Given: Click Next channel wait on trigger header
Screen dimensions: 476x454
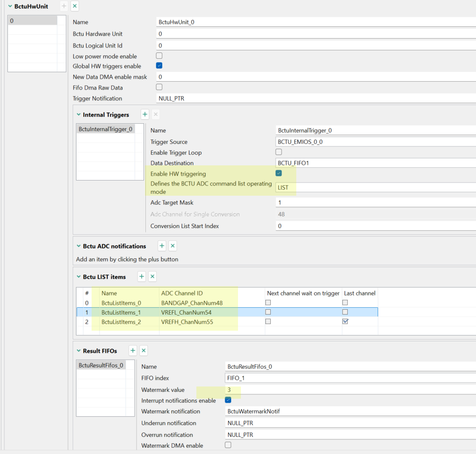Looking at the screenshot, I should tap(303, 293).
